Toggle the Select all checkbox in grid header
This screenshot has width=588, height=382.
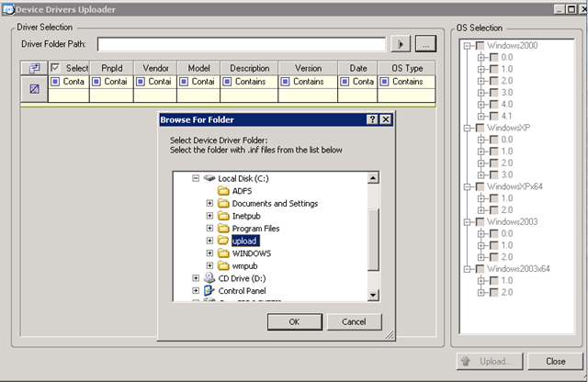pos(56,68)
